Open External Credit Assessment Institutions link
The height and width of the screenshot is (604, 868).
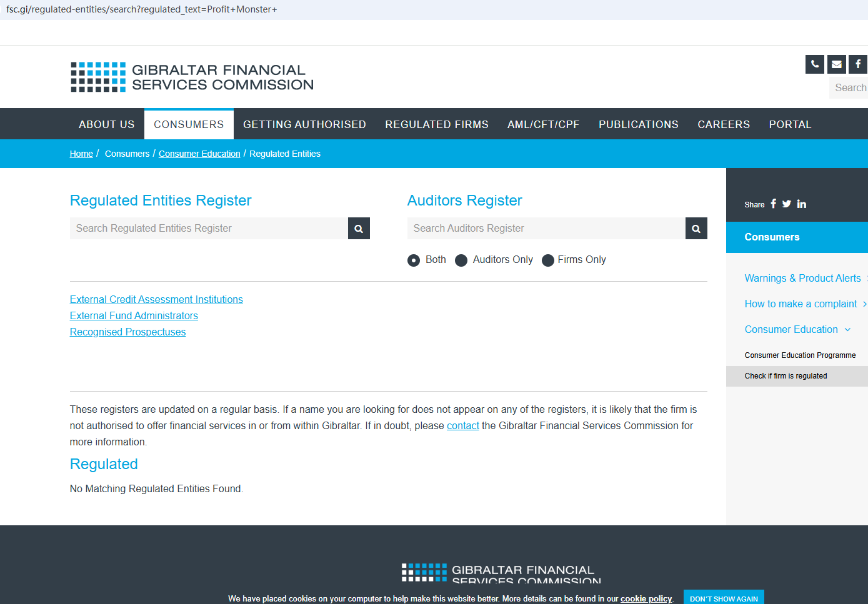click(x=156, y=300)
